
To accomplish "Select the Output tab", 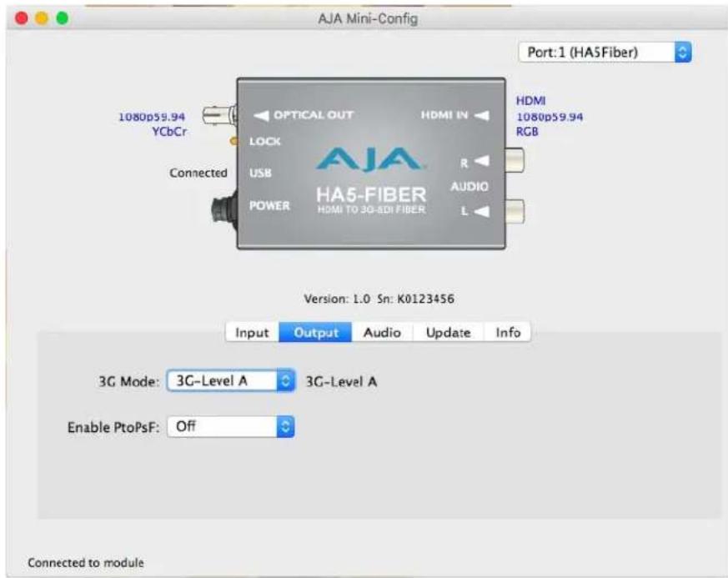I will pyautogui.click(x=316, y=333).
